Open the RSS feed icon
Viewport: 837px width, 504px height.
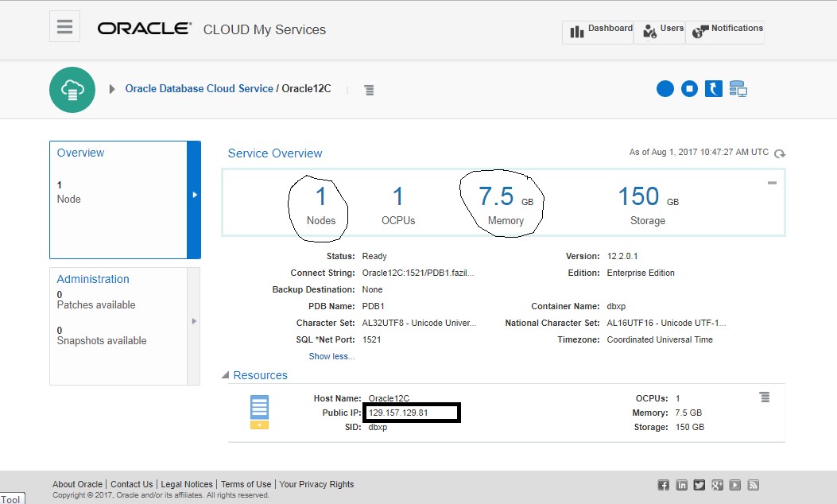[x=754, y=485]
